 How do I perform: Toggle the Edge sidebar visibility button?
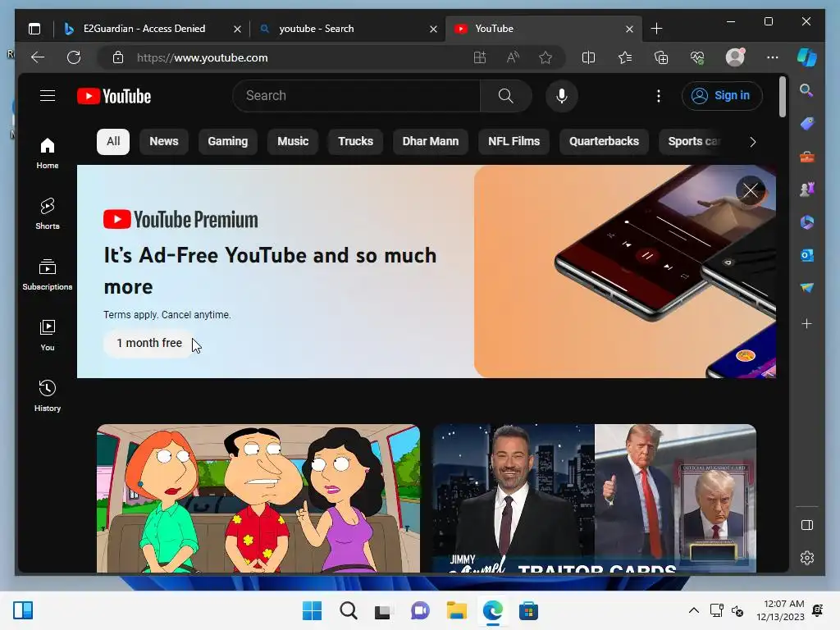pos(807,525)
